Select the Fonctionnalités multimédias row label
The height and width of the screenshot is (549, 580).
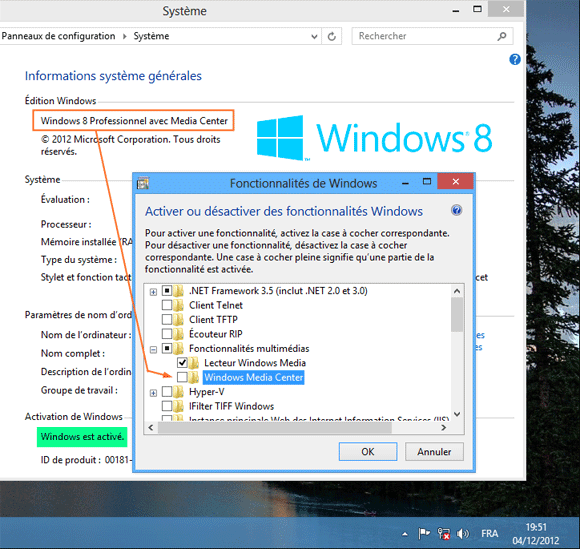tap(249, 348)
